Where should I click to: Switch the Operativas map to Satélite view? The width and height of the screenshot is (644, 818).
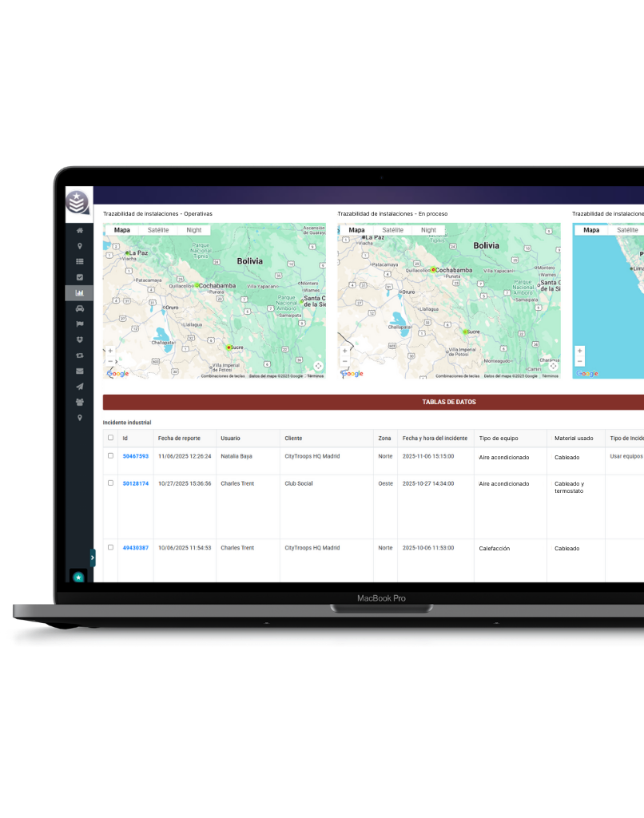(158, 230)
